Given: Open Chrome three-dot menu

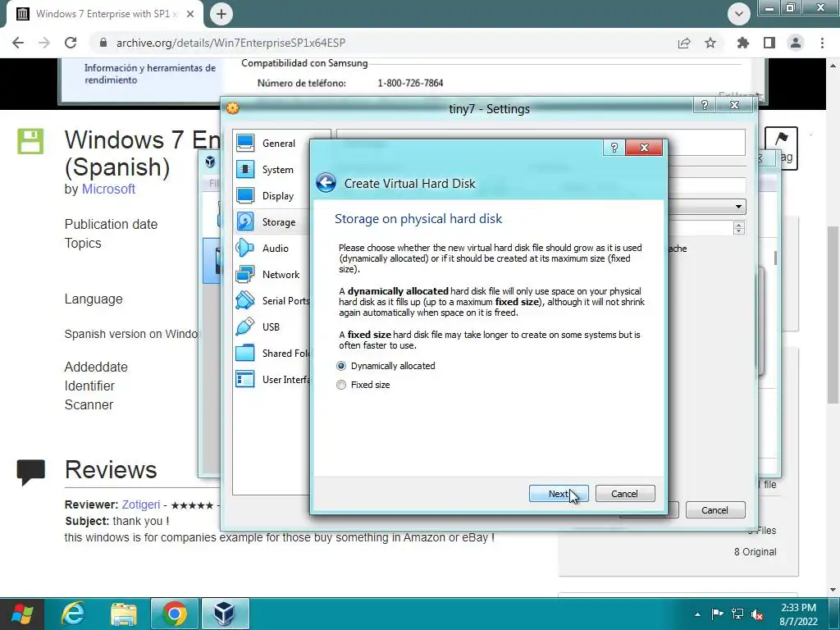Looking at the screenshot, I should 822,43.
